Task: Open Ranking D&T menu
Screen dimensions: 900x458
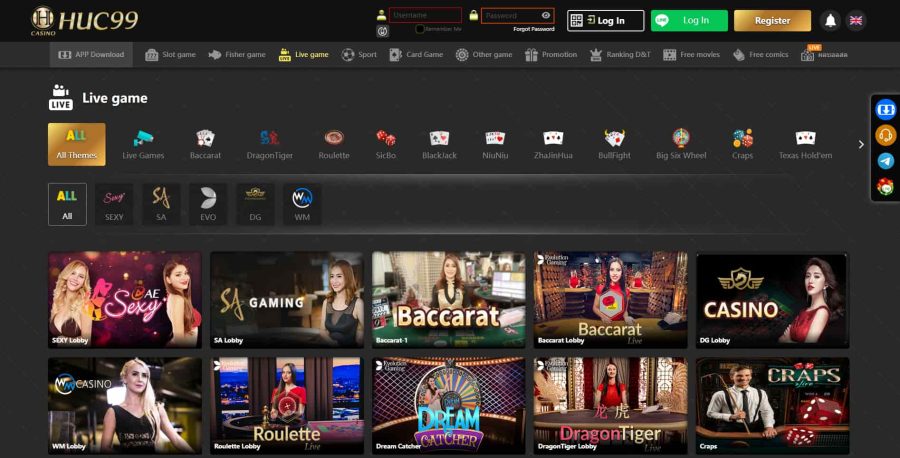Action: tap(620, 55)
